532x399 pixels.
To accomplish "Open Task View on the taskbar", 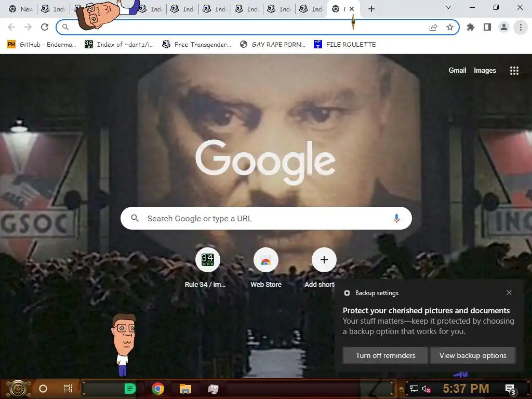I will tap(68, 389).
